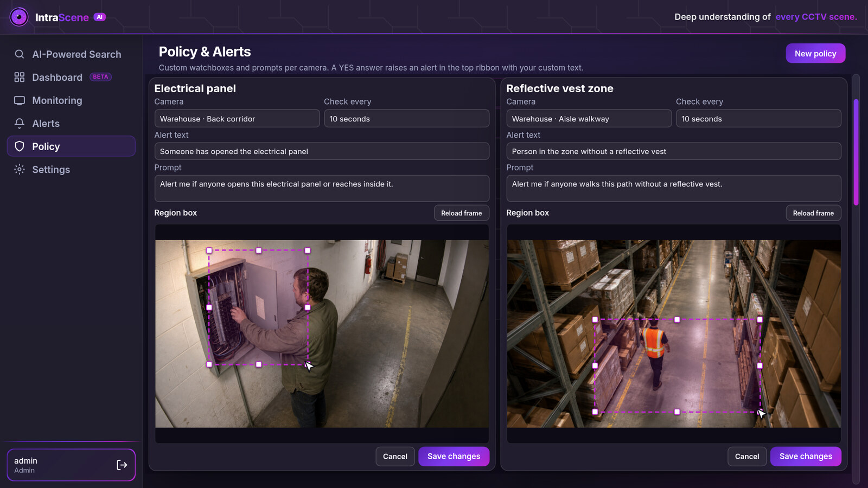Image resolution: width=868 pixels, height=488 pixels.
Task: Edit the Electrical panel Prompt text area
Action: click(322, 188)
